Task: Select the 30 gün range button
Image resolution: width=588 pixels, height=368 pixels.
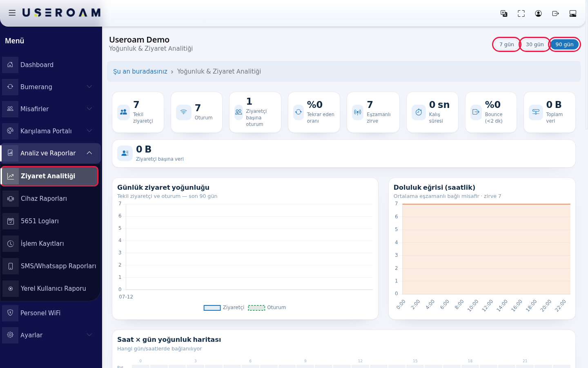Action: coord(535,45)
